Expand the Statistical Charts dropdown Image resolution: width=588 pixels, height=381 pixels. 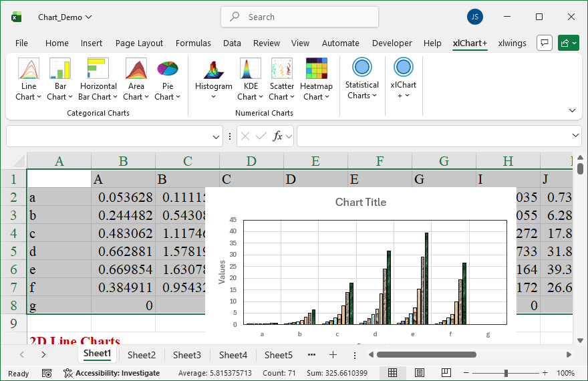point(361,96)
